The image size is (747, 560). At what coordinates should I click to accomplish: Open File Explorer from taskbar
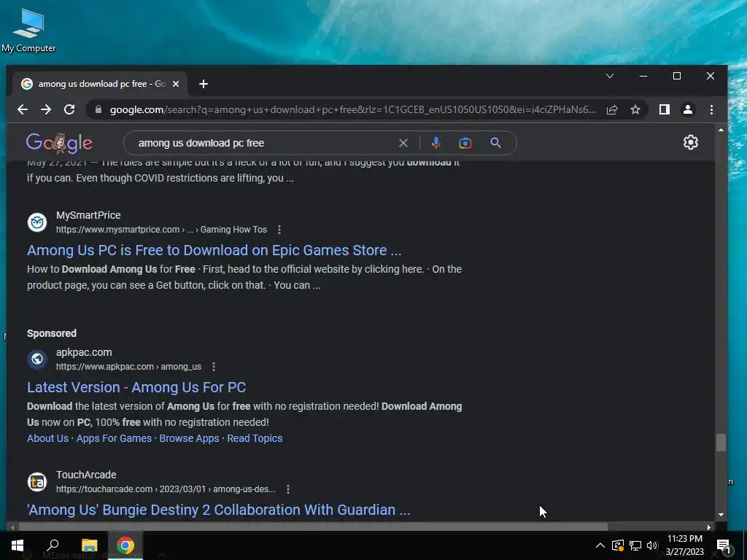point(89,545)
